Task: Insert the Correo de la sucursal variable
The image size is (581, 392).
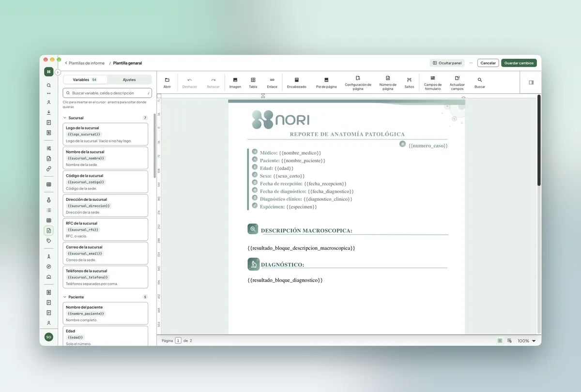Action: tap(106, 253)
